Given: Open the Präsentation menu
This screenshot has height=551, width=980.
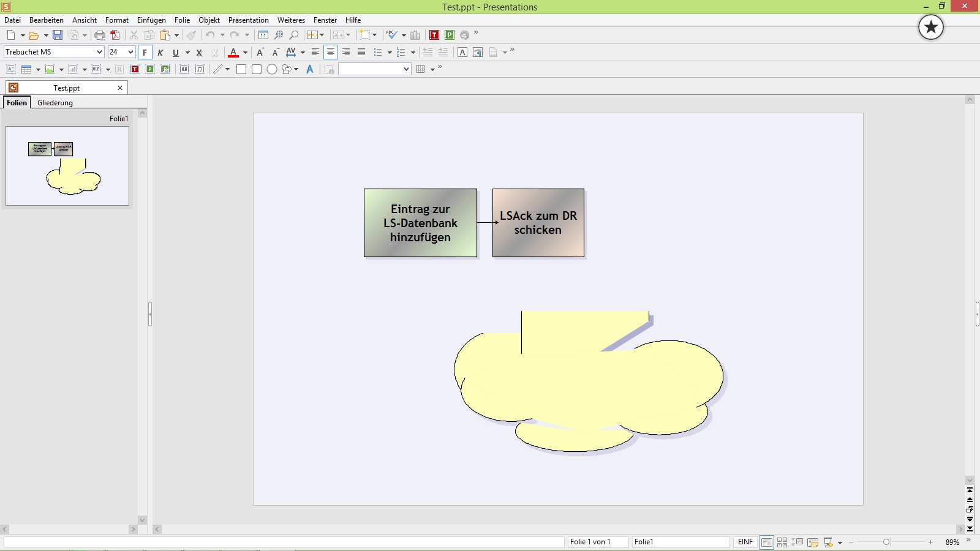Looking at the screenshot, I should (x=249, y=20).
